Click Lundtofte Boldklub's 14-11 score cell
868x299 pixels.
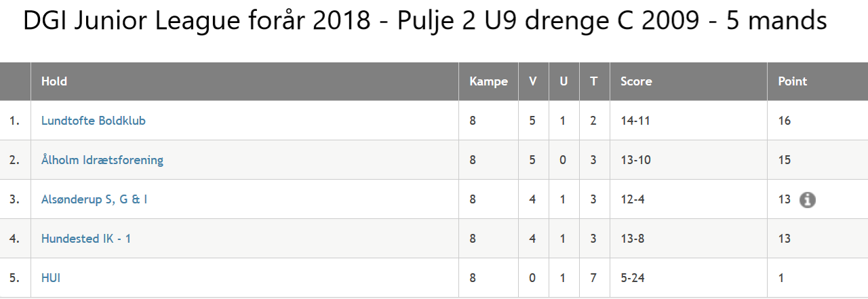(x=635, y=121)
